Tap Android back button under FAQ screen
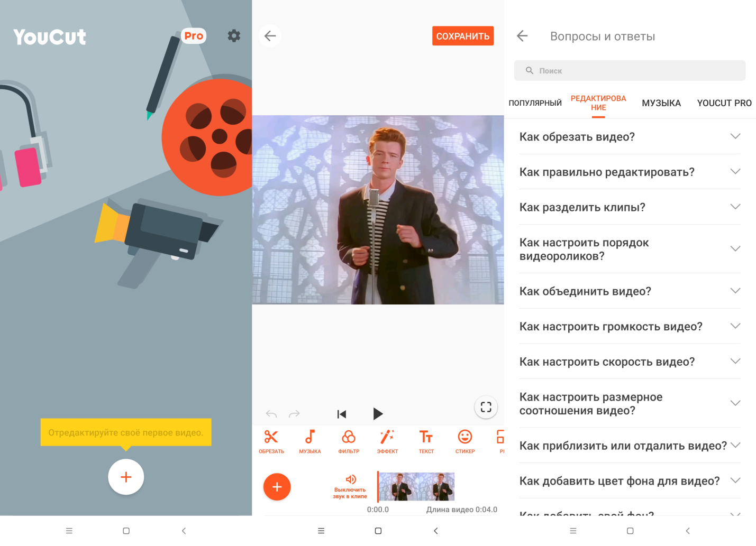Image resolution: width=756 pixels, height=546 pixels. coord(687,531)
